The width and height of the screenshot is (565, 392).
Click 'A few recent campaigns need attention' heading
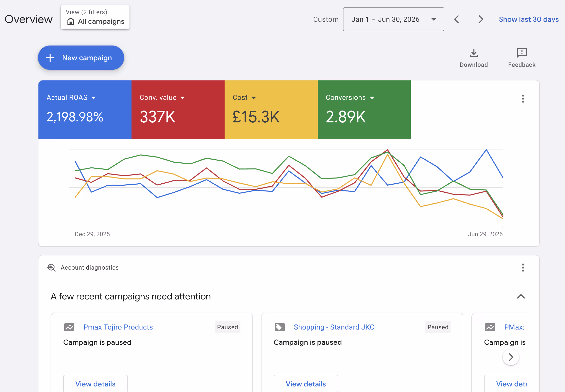point(131,296)
